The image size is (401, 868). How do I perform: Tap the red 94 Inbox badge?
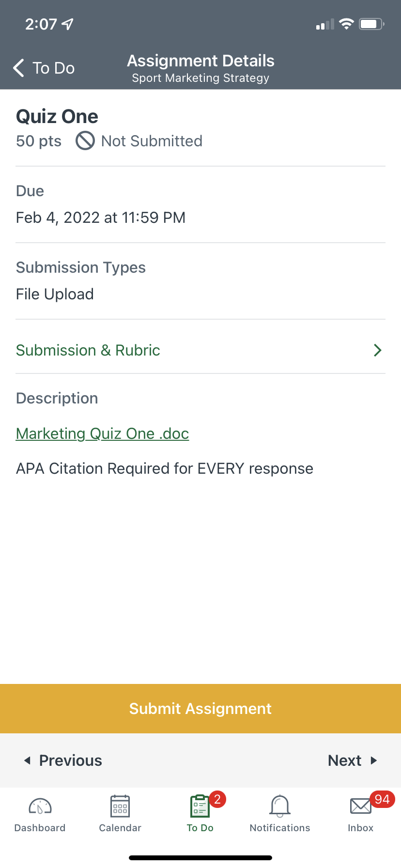[x=382, y=799]
